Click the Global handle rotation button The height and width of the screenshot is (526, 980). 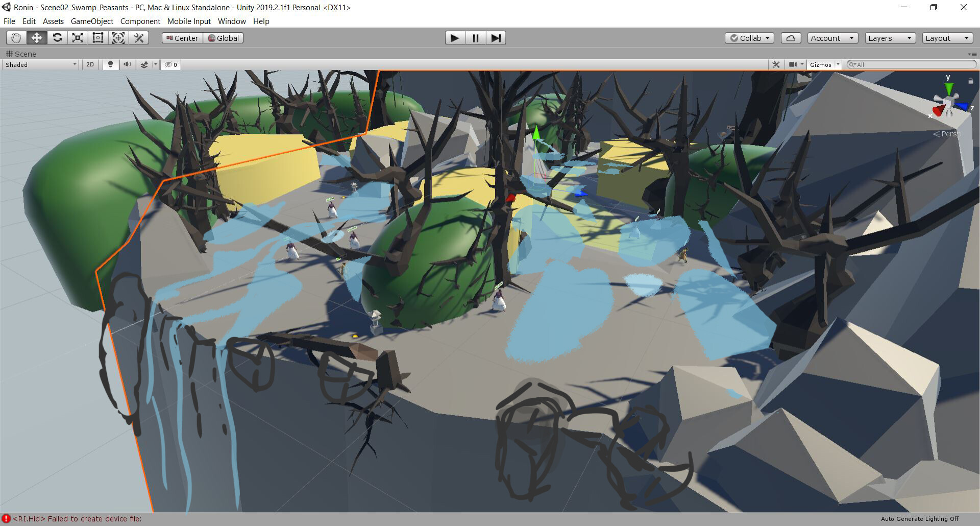pyautogui.click(x=223, y=38)
